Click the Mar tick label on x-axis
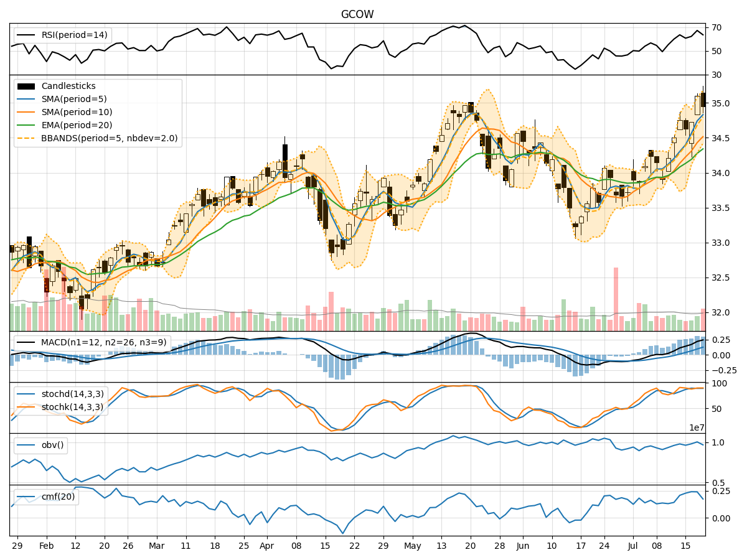The height and width of the screenshot is (560, 747). pyautogui.click(x=157, y=545)
